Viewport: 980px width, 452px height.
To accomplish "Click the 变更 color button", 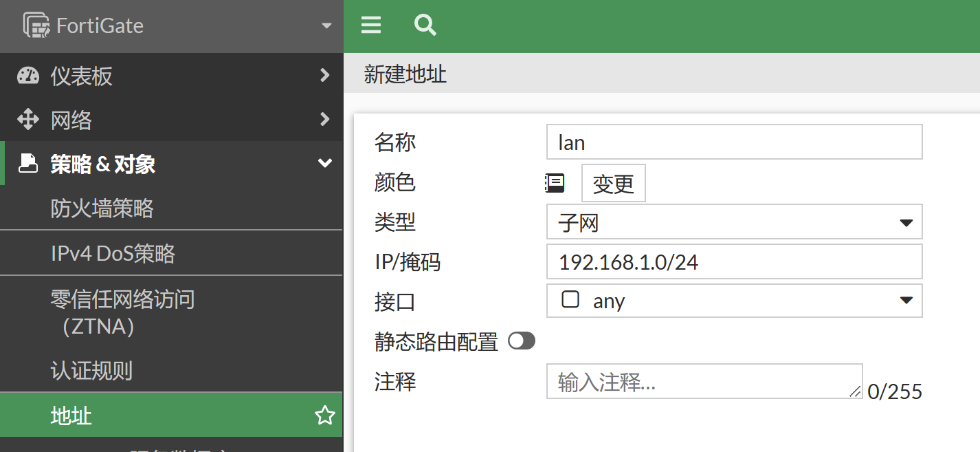I will pos(613,184).
